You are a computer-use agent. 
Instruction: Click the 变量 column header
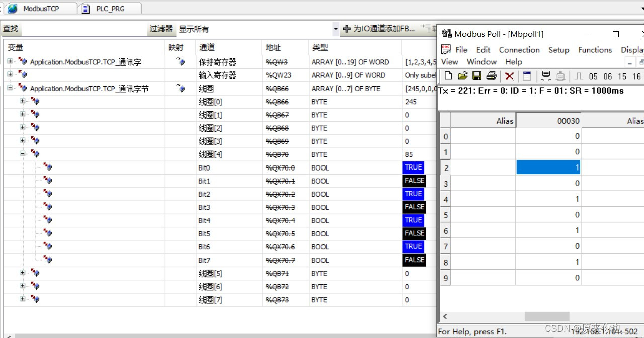(85, 47)
